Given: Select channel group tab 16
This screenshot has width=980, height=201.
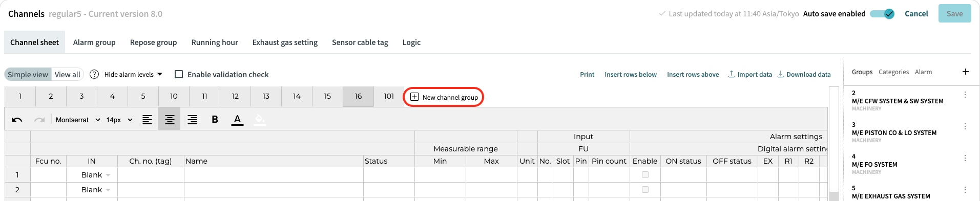Looking at the screenshot, I should click(x=358, y=96).
